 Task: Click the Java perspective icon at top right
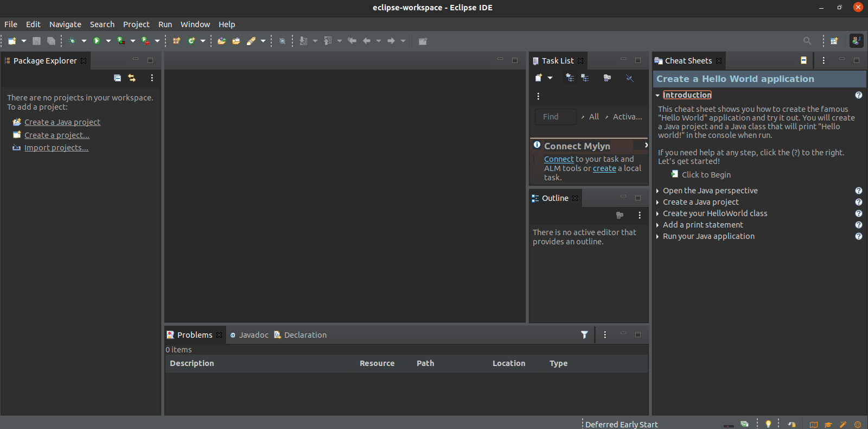coord(857,41)
